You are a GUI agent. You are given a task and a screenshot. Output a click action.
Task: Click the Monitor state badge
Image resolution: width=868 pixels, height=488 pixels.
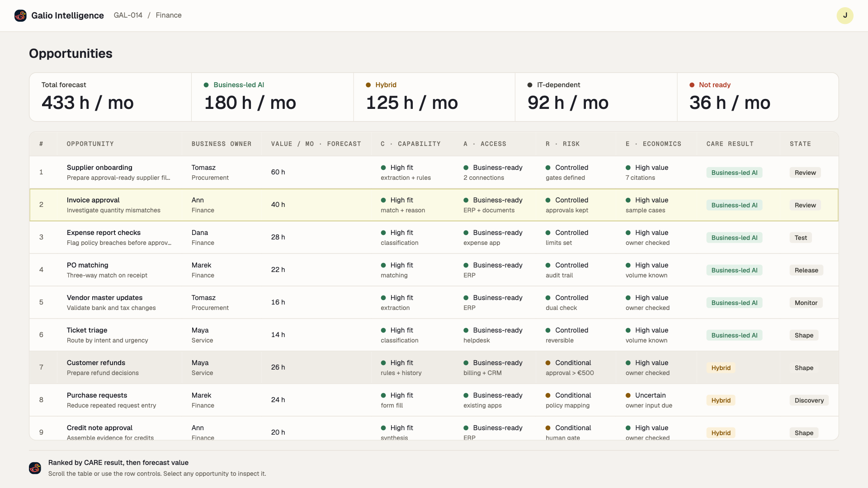(806, 303)
